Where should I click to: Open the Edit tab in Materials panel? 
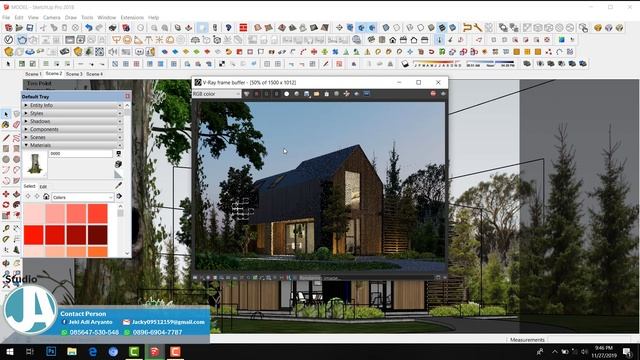click(43, 187)
